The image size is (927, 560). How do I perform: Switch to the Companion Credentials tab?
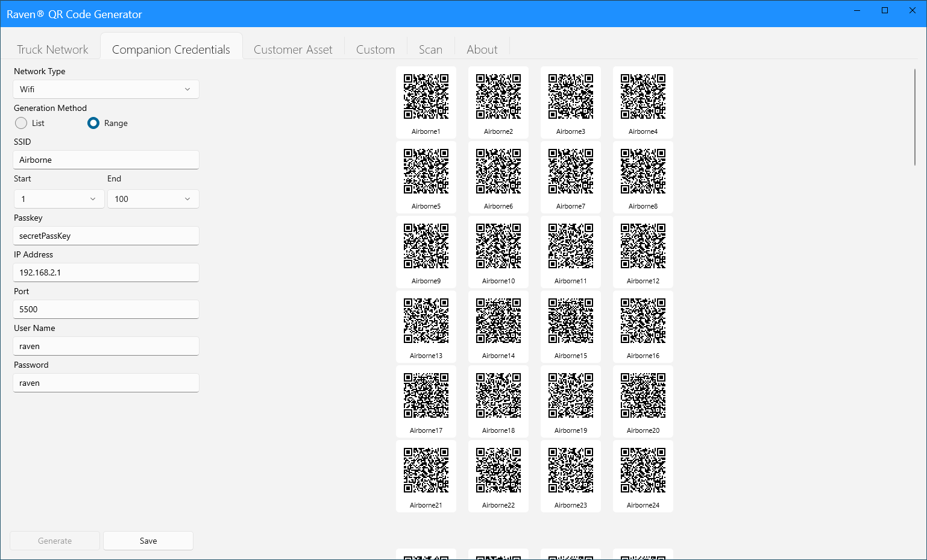point(171,46)
